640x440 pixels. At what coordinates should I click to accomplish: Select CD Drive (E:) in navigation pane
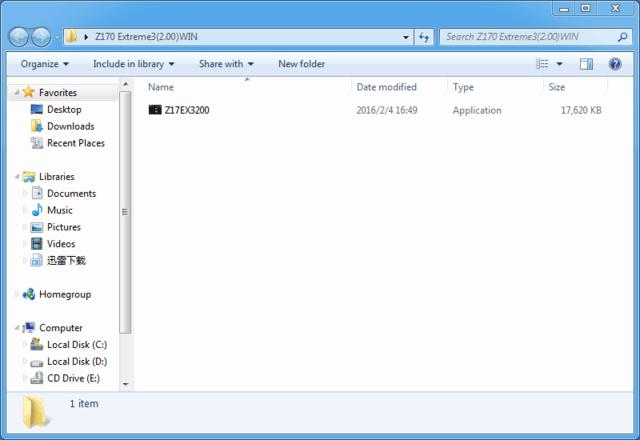click(73, 378)
